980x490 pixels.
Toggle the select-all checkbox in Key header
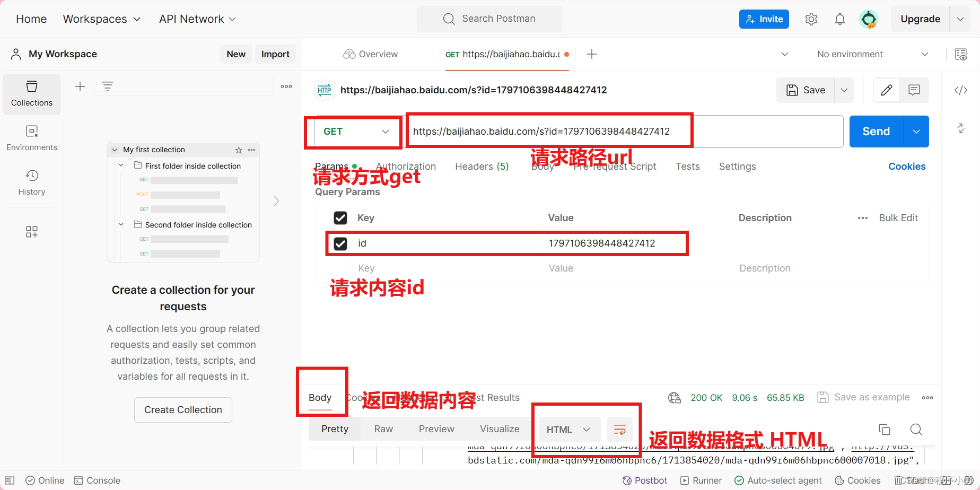340,218
